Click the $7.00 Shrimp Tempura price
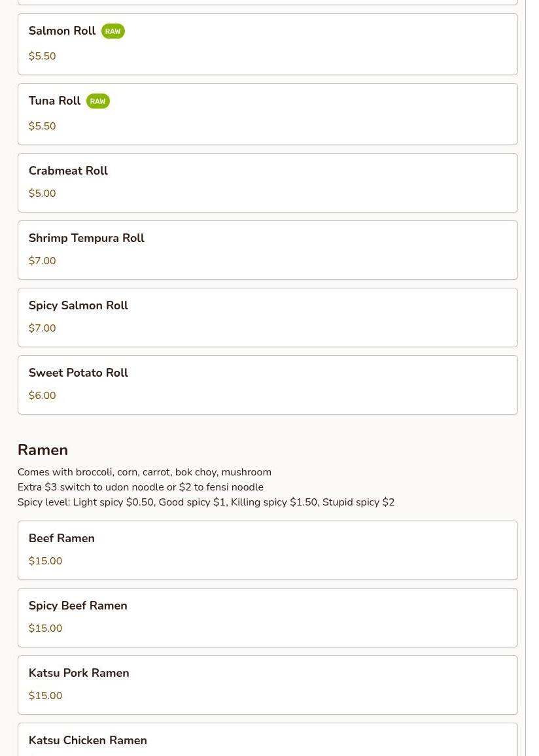Viewport: 539px width, 756px height. [42, 261]
